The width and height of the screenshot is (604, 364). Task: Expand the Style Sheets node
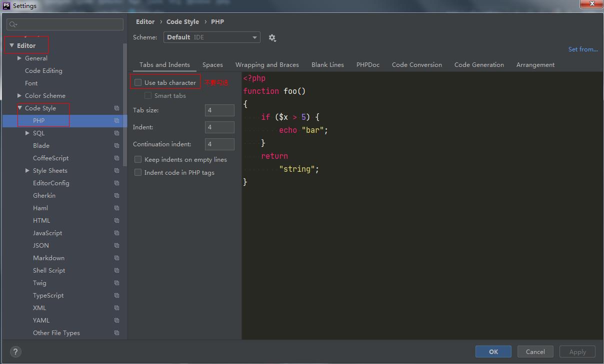tap(27, 171)
